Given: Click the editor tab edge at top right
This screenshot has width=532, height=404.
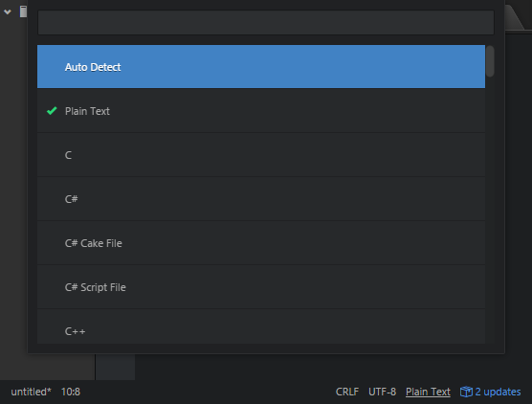Looking at the screenshot, I should point(516,19).
